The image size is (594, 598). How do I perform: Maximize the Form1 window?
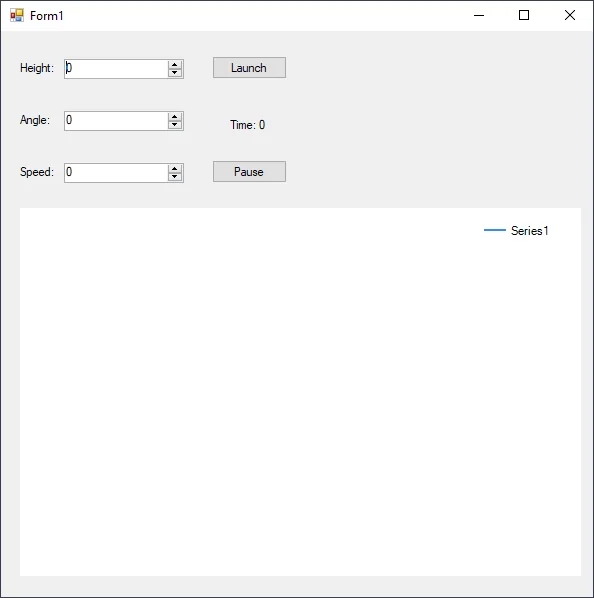tap(524, 15)
